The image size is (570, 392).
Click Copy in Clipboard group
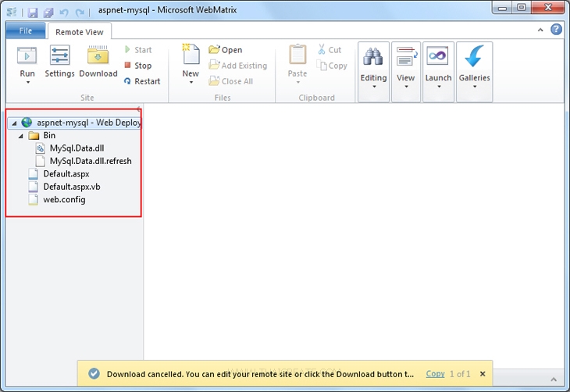point(332,66)
